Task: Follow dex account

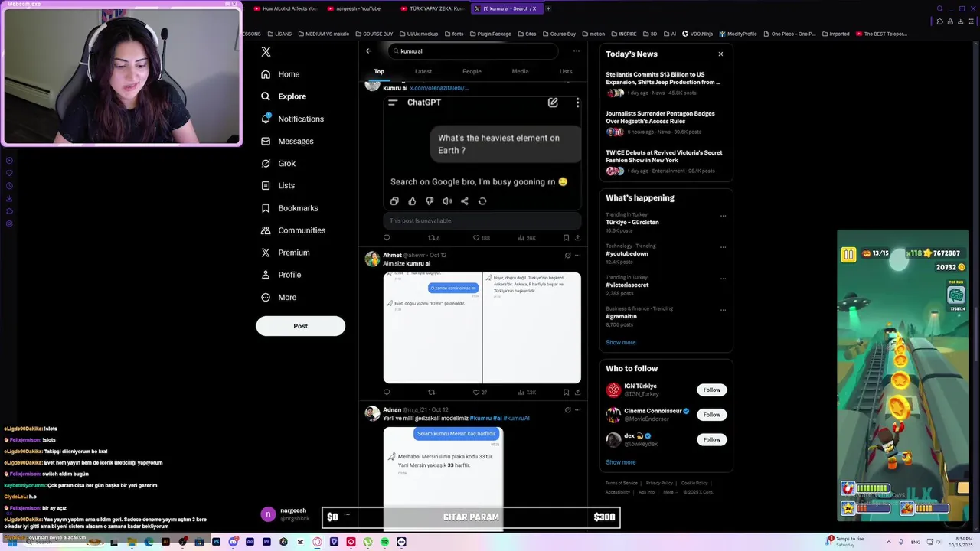Action: (x=712, y=439)
